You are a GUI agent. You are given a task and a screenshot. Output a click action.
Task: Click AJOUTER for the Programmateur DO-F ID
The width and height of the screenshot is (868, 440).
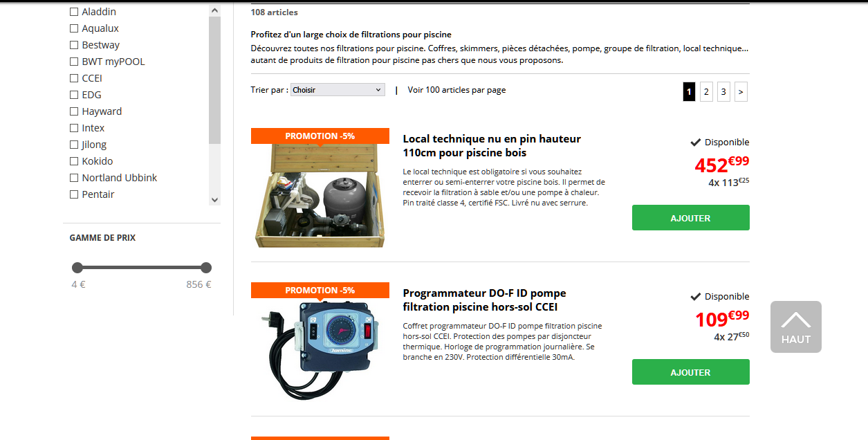coord(690,372)
